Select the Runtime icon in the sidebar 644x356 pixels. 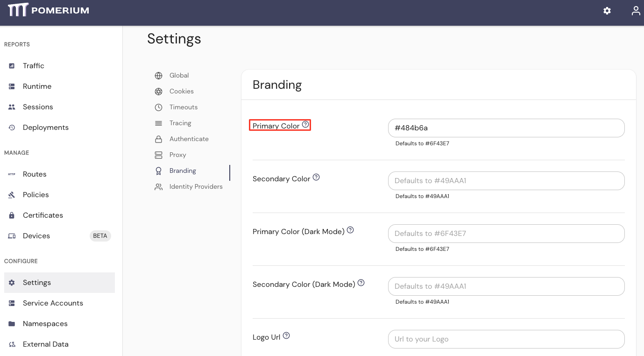point(11,86)
